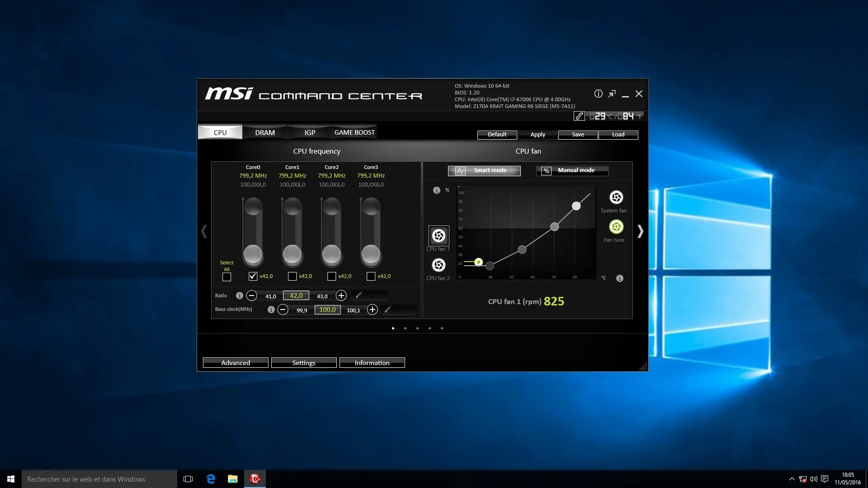Increase Ratio with the plus button

click(341, 296)
